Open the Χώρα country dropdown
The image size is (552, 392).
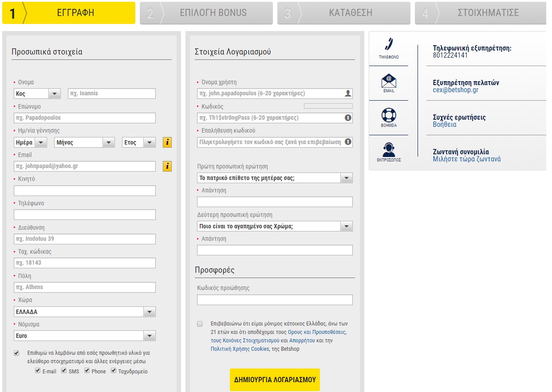(85, 312)
